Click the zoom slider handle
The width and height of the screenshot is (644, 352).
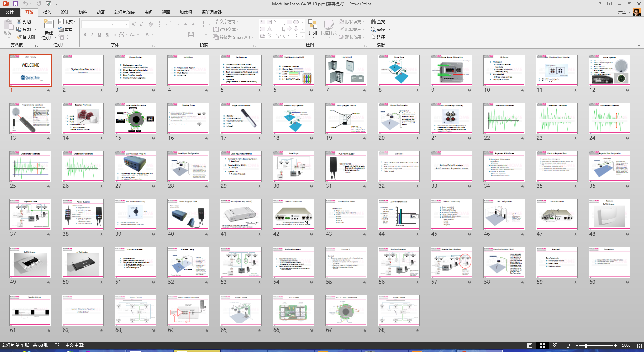coord(586,345)
